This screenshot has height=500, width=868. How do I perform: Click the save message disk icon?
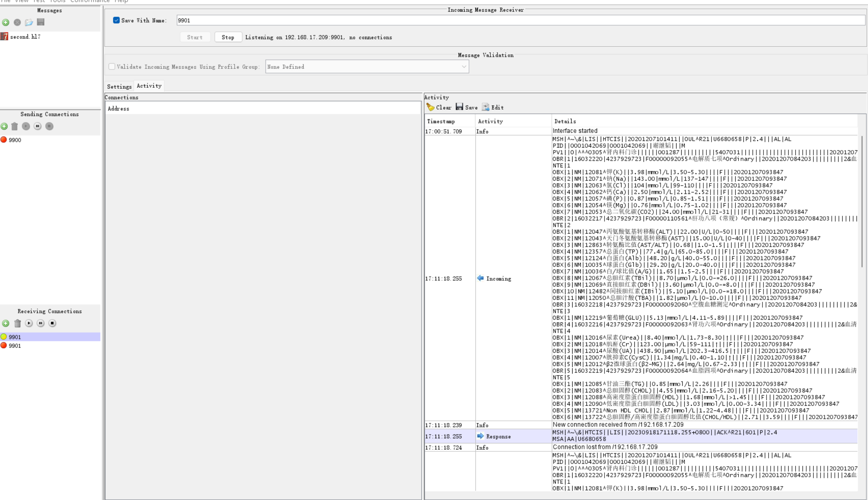(40, 22)
